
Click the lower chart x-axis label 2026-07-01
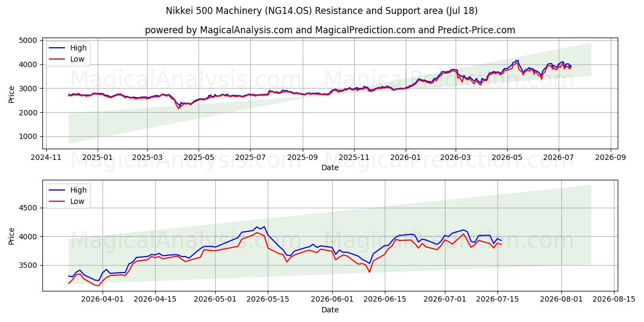(x=445, y=299)
